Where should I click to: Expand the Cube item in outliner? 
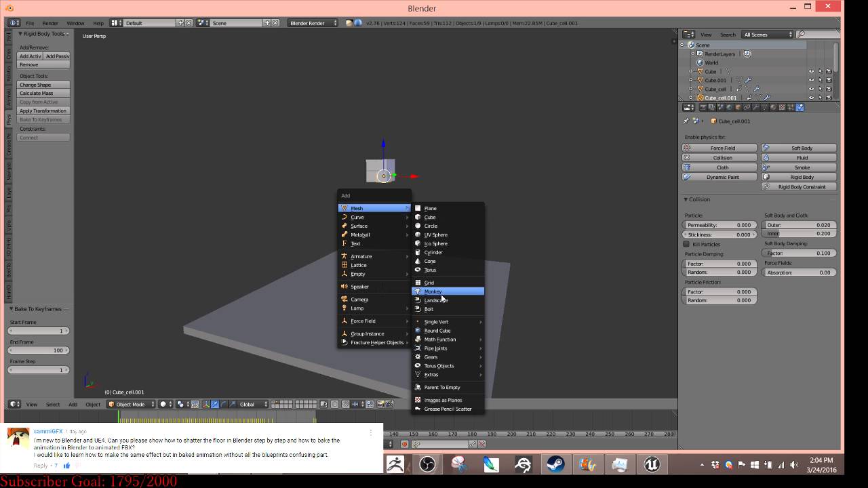[691, 71]
